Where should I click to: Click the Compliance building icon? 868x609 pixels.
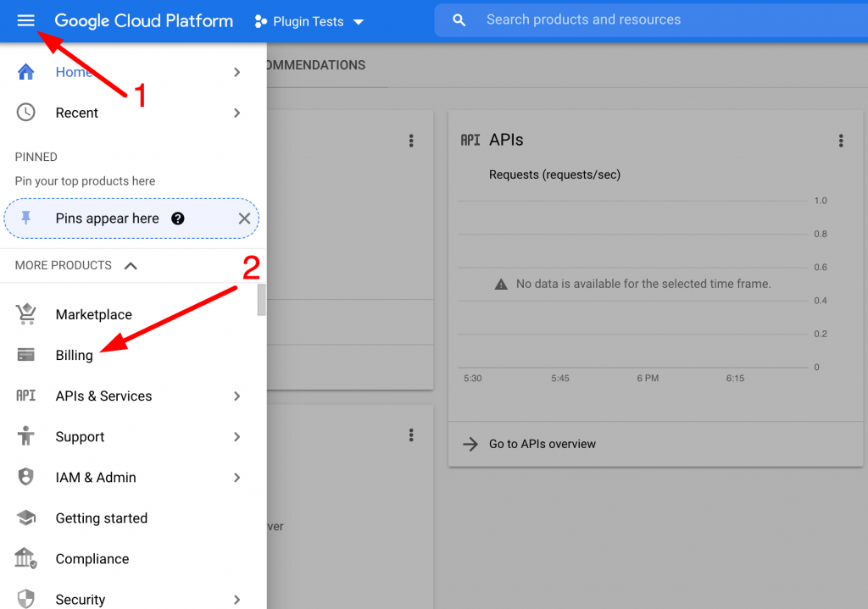click(26, 558)
